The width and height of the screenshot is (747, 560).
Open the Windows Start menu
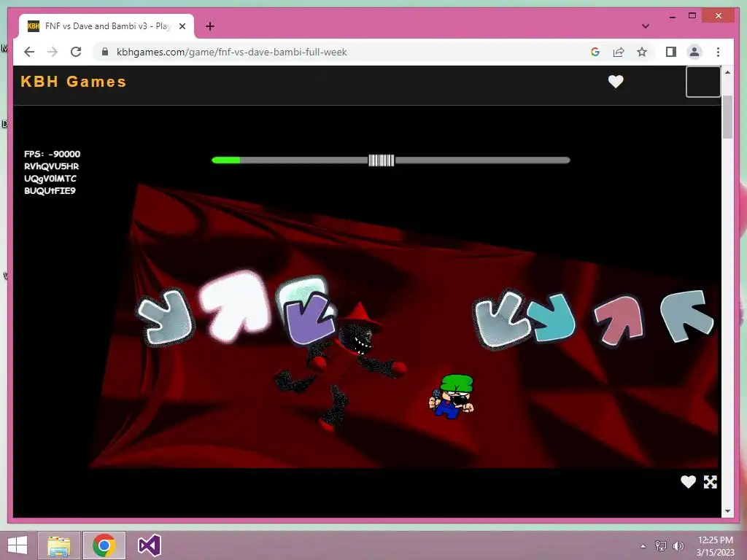tap(18, 545)
